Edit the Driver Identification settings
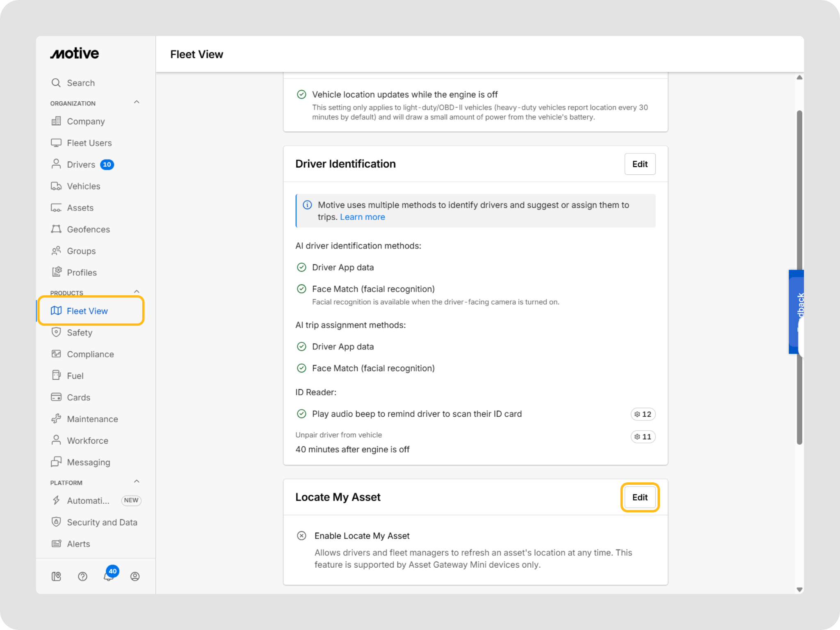This screenshot has width=840, height=630. point(640,164)
